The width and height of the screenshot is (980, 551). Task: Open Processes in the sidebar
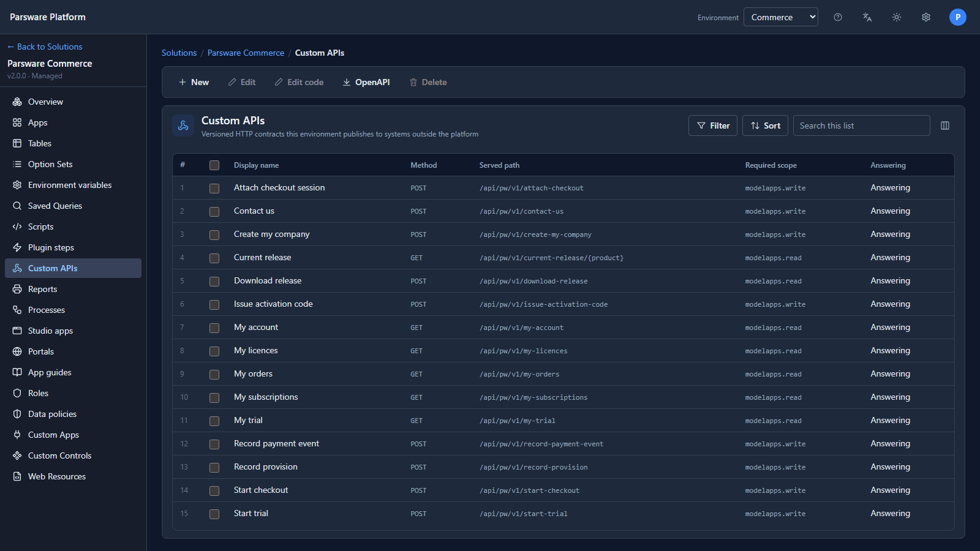(x=73, y=310)
